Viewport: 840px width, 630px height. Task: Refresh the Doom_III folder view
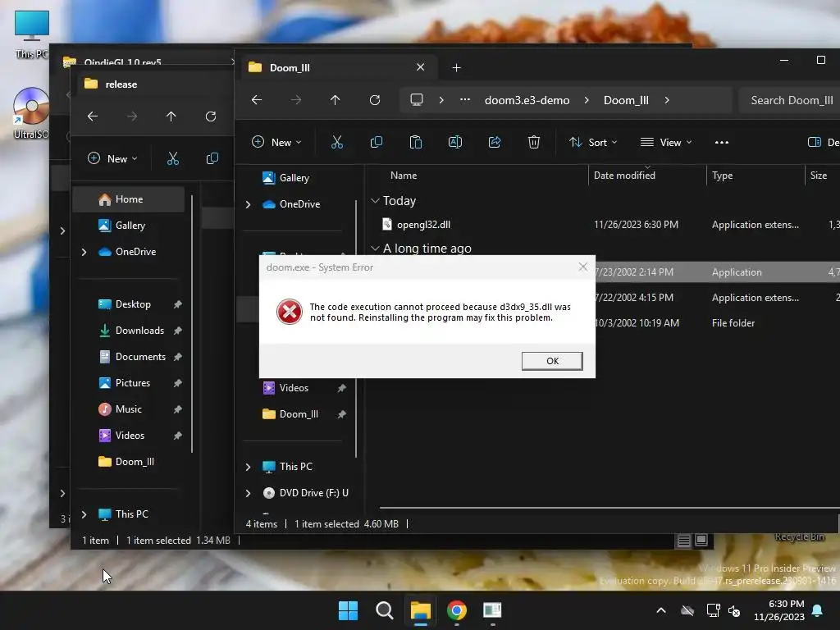coord(375,100)
